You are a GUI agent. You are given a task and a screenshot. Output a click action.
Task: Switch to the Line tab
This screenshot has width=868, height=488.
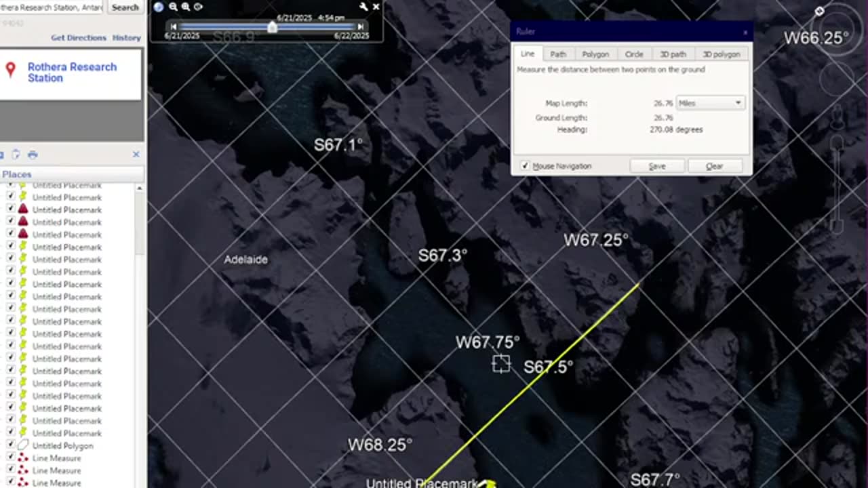tap(527, 54)
